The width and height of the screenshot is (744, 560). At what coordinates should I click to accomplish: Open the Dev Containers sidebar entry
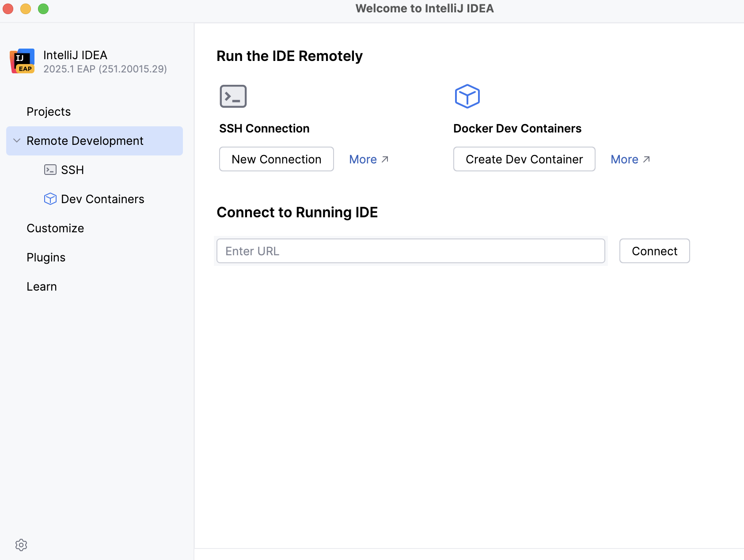click(x=102, y=199)
